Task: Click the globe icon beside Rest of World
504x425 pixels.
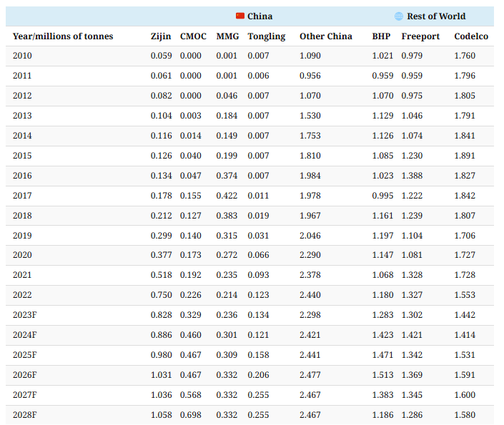Action: [399, 16]
